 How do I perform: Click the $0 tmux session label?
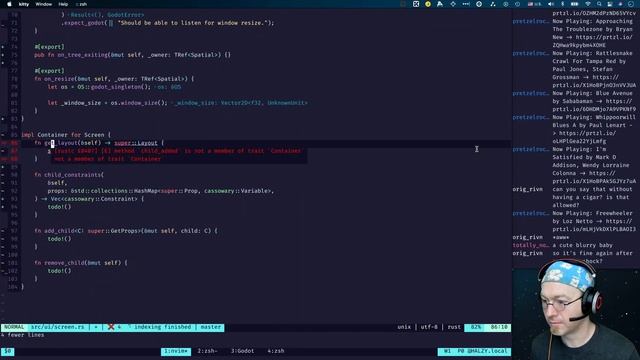click(8, 351)
